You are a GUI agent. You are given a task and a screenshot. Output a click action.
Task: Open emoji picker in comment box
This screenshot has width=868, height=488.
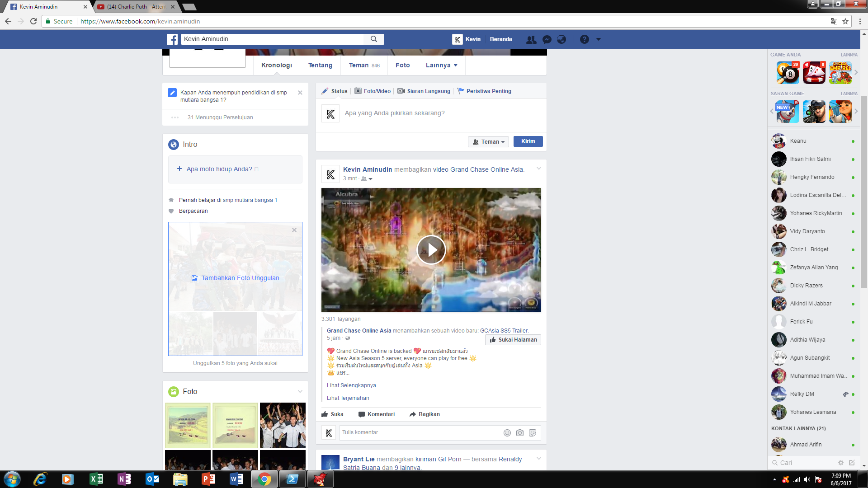(507, 433)
